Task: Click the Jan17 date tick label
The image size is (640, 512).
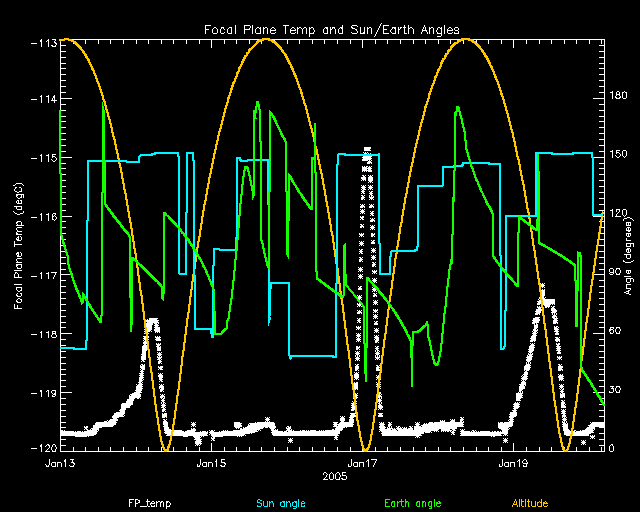Action: tap(362, 463)
